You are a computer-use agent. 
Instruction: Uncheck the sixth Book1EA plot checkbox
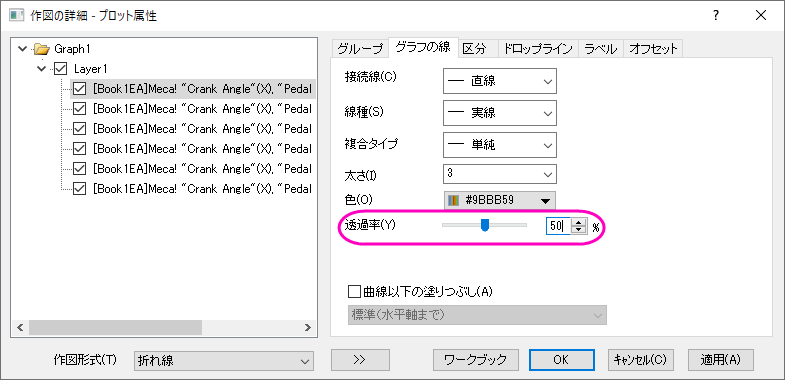[x=79, y=189]
